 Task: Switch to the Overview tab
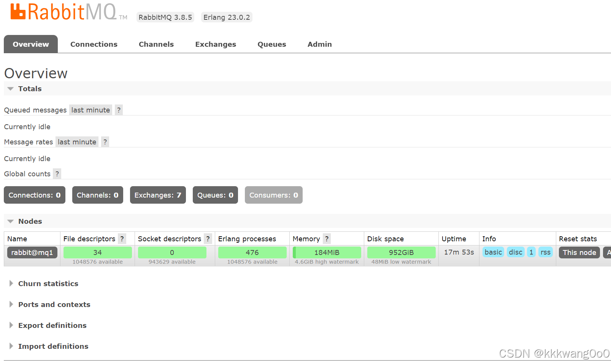31,44
